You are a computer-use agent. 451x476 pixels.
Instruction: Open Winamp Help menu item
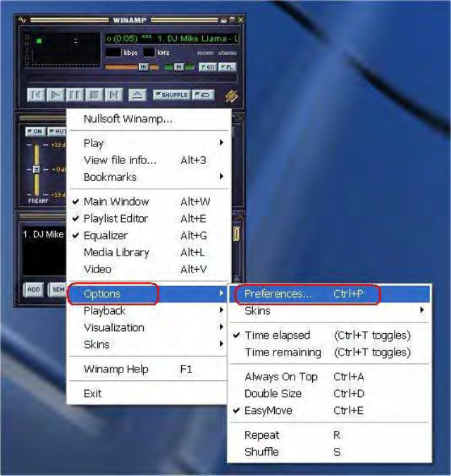point(148,369)
